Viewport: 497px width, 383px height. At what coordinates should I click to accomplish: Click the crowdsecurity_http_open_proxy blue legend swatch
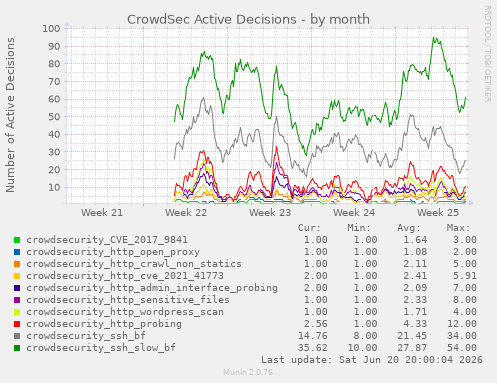[x=17, y=252]
